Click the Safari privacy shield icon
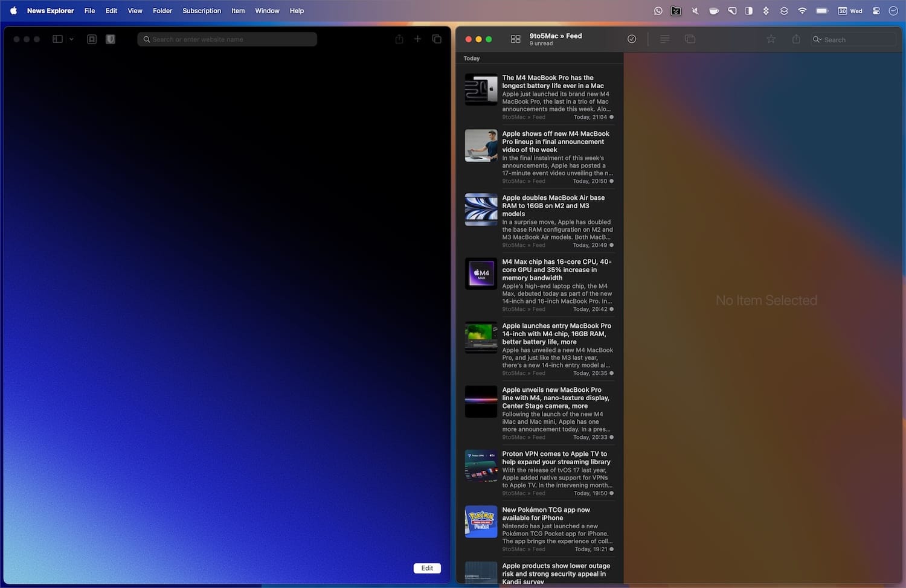 (x=111, y=39)
